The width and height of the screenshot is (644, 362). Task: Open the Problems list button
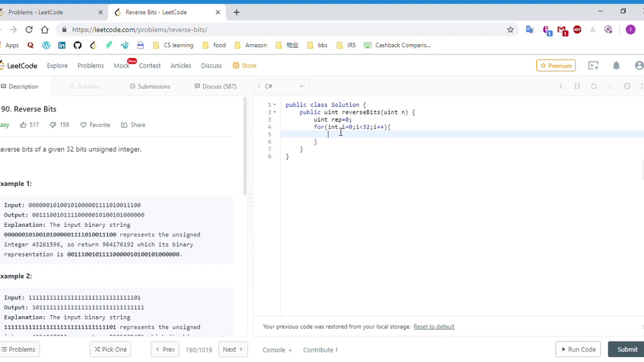point(19,349)
